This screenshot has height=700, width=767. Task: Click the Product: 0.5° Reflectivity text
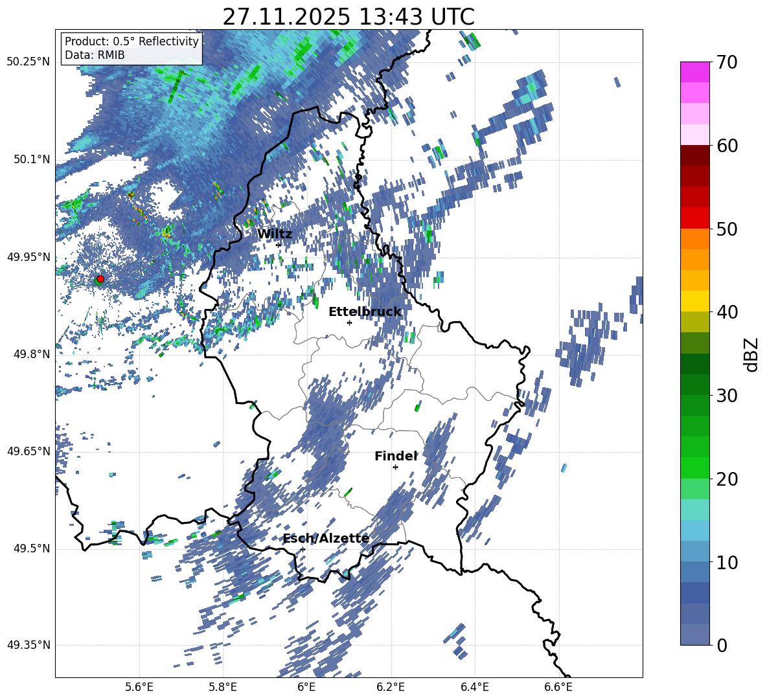coord(132,41)
